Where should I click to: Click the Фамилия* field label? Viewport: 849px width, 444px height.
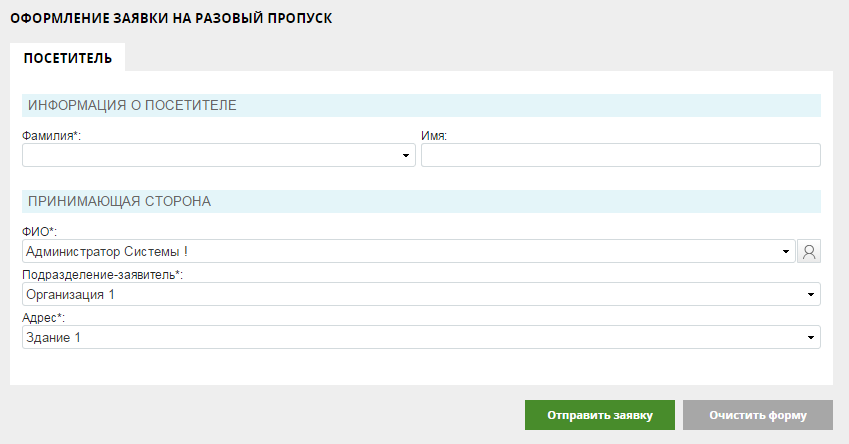(x=51, y=136)
